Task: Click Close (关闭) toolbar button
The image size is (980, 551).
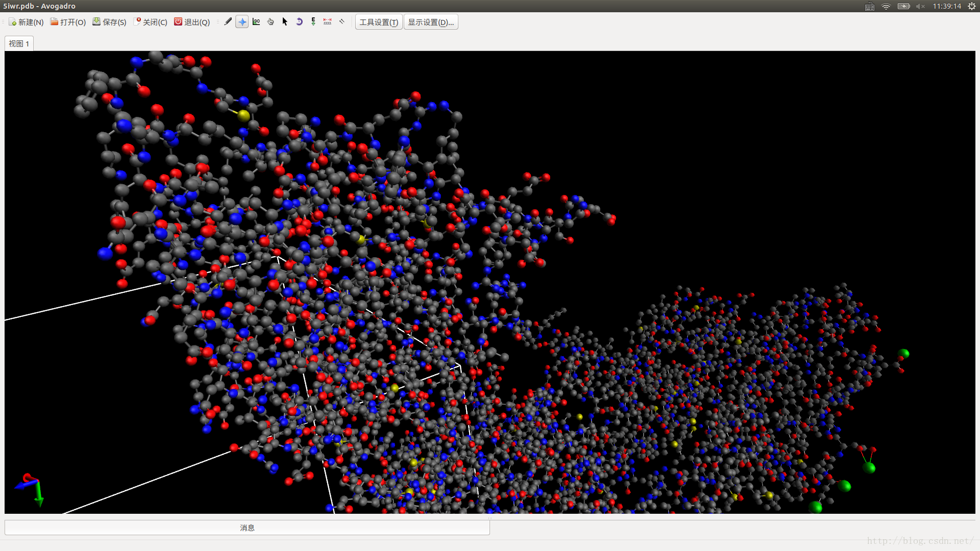Action: [x=150, y=22]
